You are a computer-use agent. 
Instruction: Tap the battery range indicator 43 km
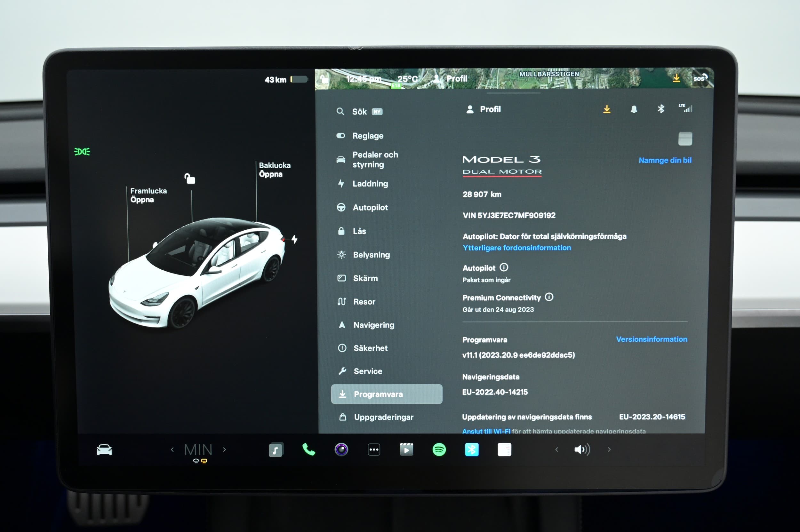(x=286, y=79)
